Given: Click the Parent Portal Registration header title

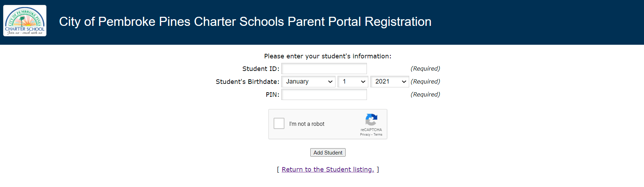Looking at the screenshot, I should tap(245, 22).
